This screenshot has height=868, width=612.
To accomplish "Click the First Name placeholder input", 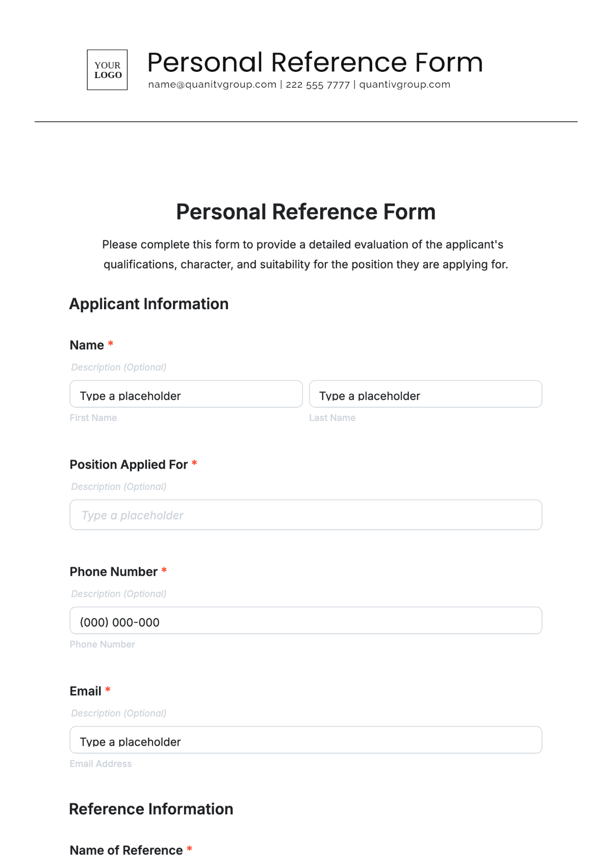I will tap(186, 394).
